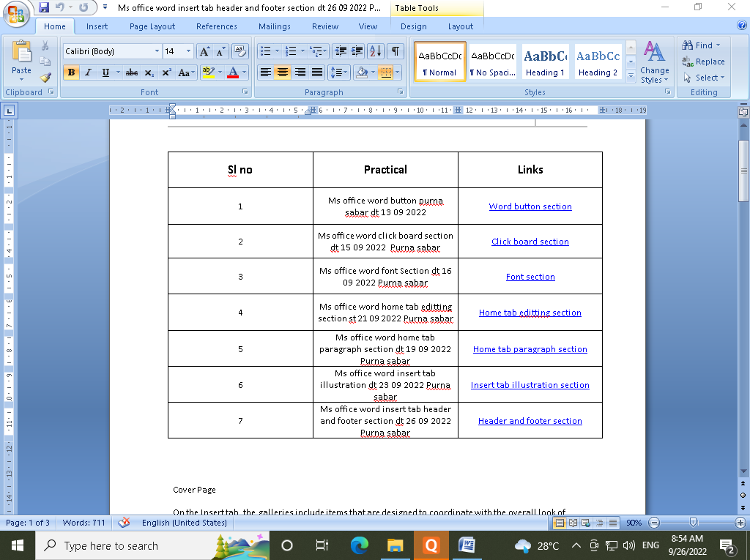Click the Change Styles icon
The width and height of the screenshot is (750, 560).
[654, 61]
